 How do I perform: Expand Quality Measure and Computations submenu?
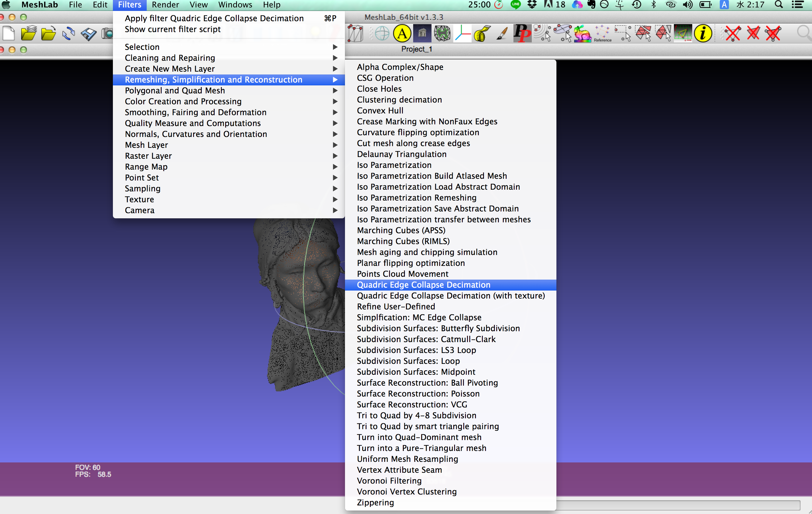229,123
